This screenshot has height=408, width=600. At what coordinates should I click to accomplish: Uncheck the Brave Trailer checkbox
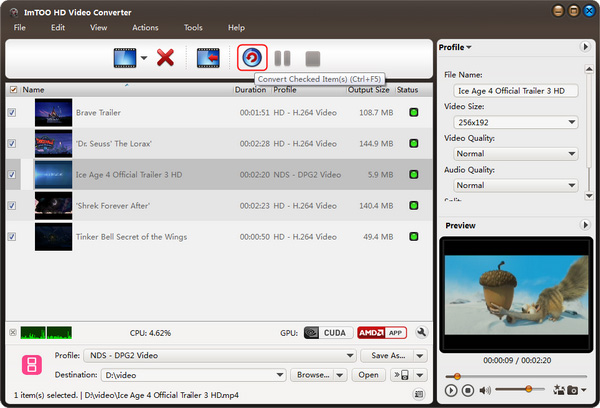click(12, 113)
